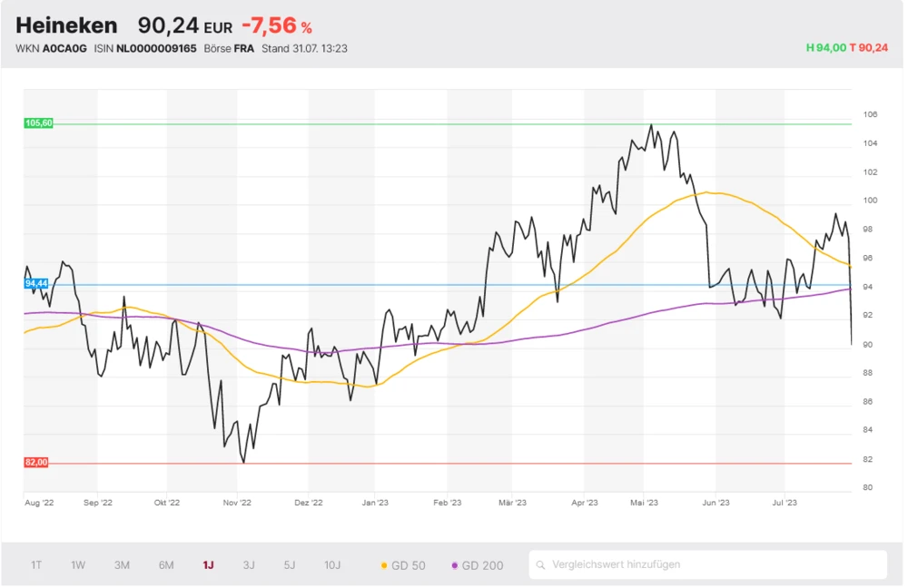The height and width of the screenshot is (588, 908).
Task: Click the Heineken stock title
Action: pos(66,25)
